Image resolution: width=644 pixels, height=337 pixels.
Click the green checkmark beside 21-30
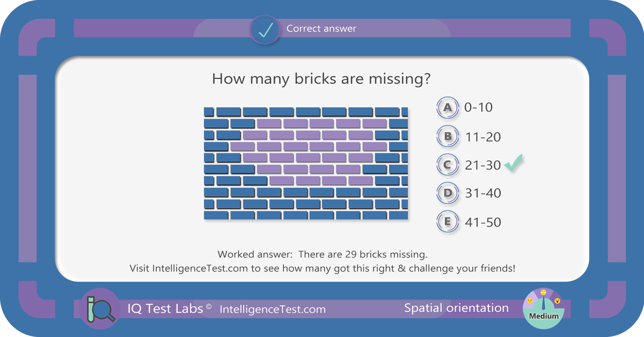pyautogui.click(x=514, y=163)
